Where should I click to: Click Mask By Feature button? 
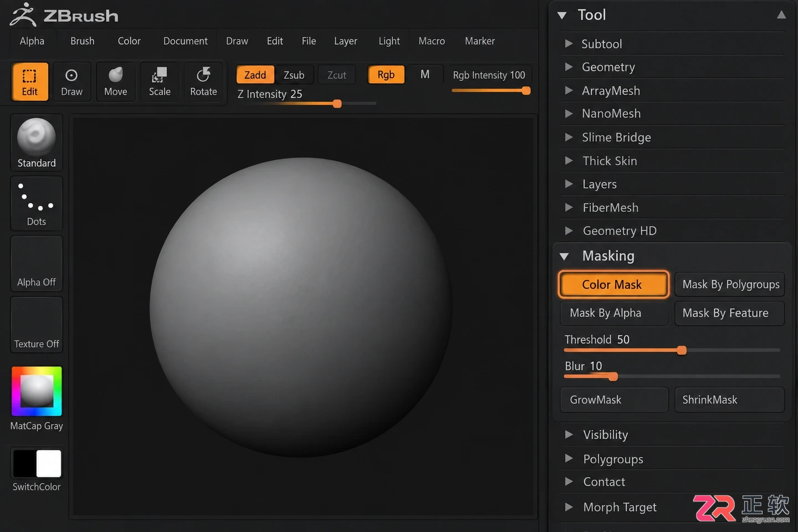tap(730, 313)
